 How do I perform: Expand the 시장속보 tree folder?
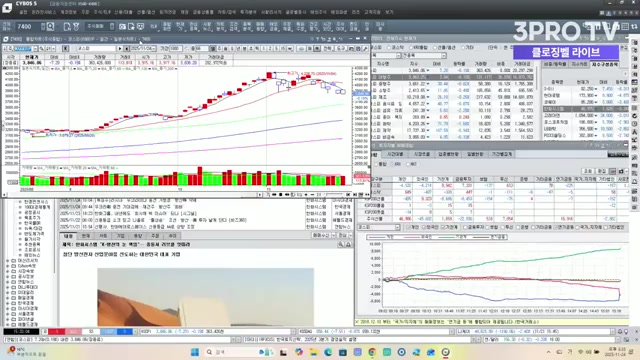[x=8, y=271]
